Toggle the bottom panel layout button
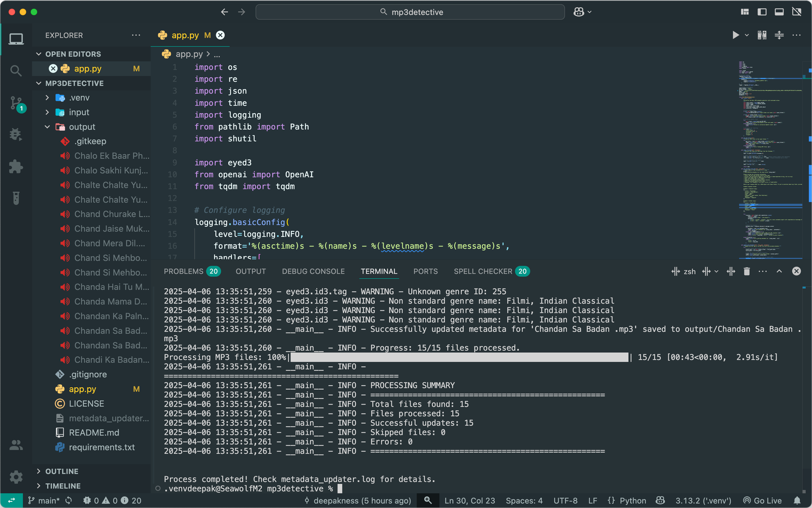This screenshot has height=508, width=812. (x=779, y=12)
